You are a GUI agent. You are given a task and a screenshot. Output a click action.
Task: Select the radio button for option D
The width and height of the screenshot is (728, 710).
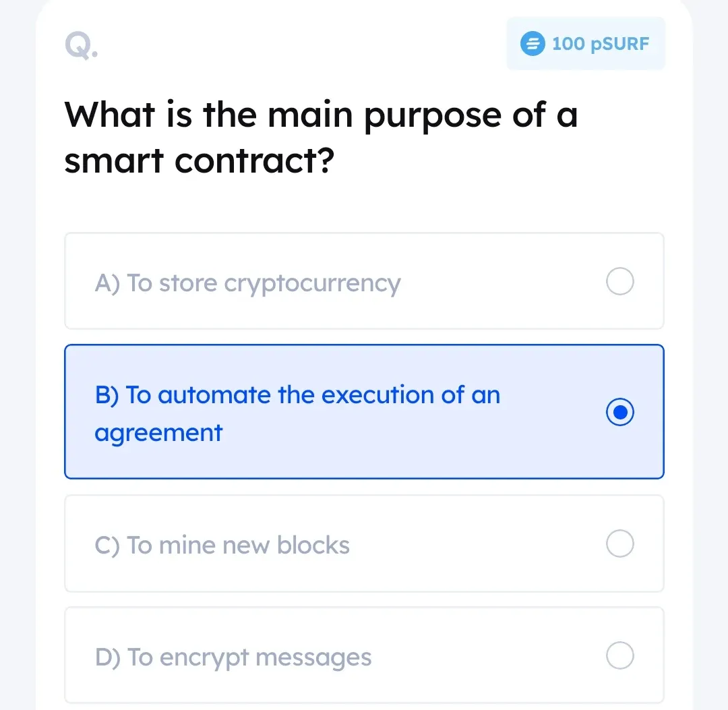click(x=619, y=655)
